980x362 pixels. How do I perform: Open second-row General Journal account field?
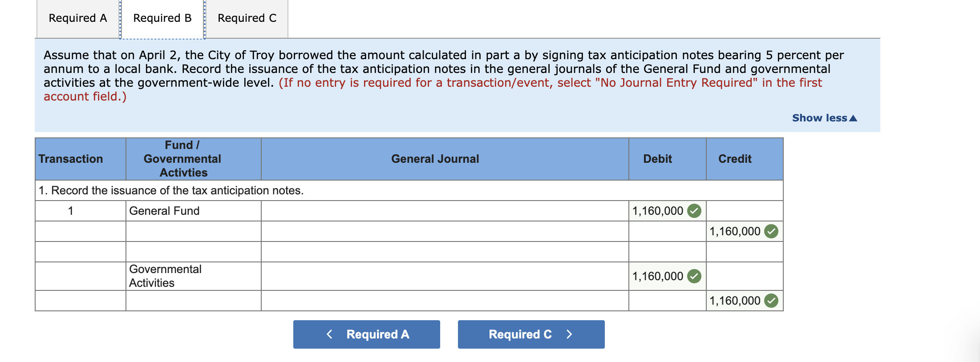445,231
